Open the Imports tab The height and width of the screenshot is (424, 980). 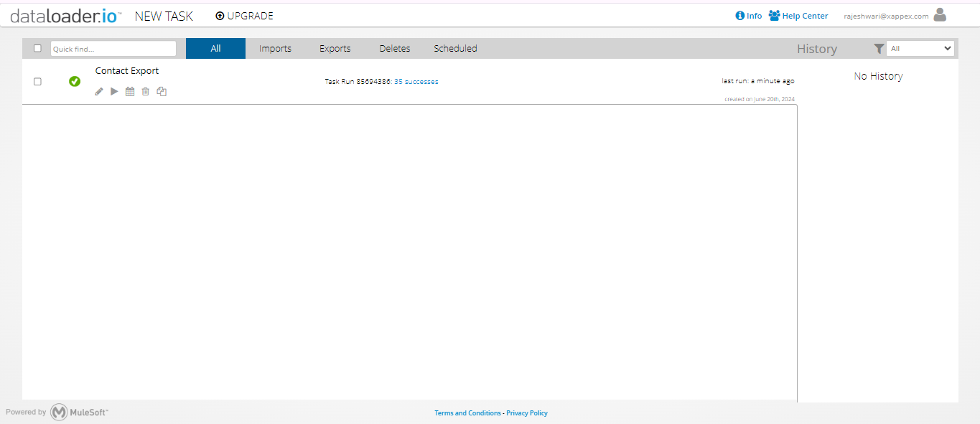coord(275,48)
